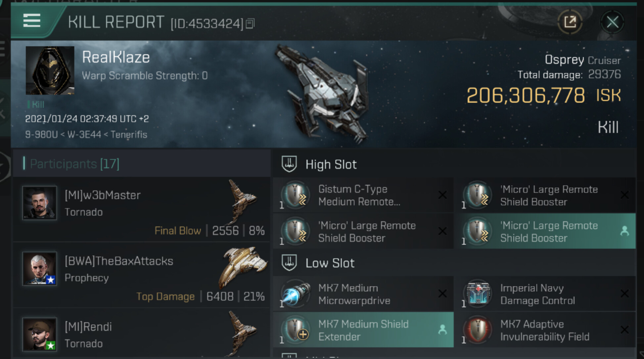Click [MI]Rendi pilot name
This screenshot has height=359, width=644.
(x=88, y=327)
